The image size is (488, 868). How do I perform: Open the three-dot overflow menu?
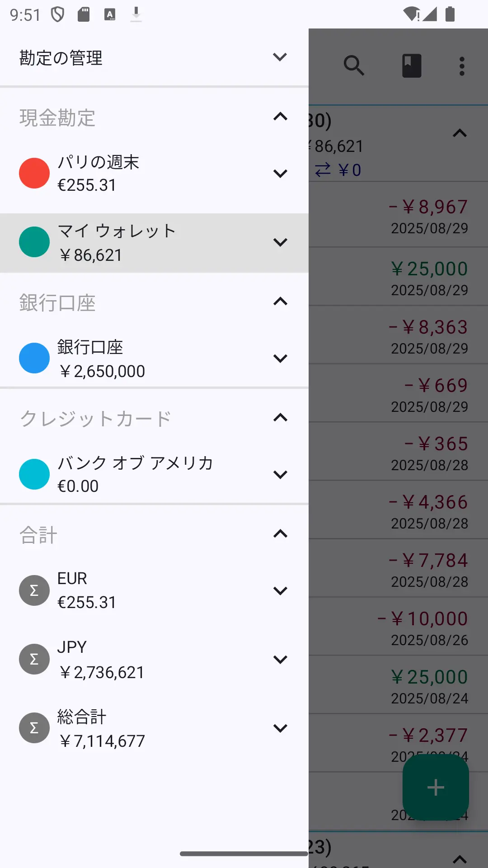462,66
